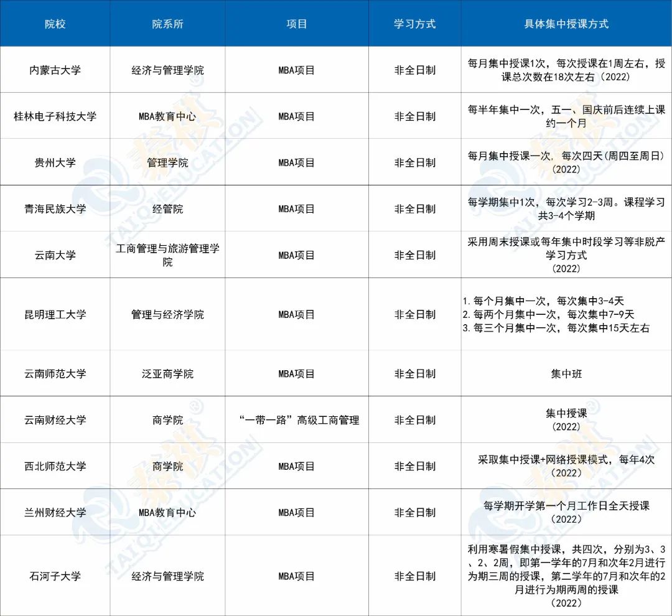Viewport: 672px width, 616px height.
Task: Click 每学期开学第一个月工作日全天授课 text
Action: click(x=566, y=506)
